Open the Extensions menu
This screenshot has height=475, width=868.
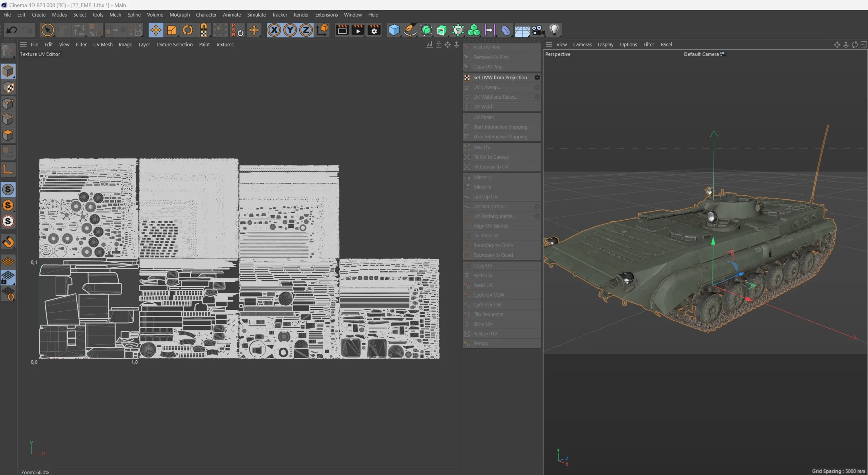click(x=326, y=15)
